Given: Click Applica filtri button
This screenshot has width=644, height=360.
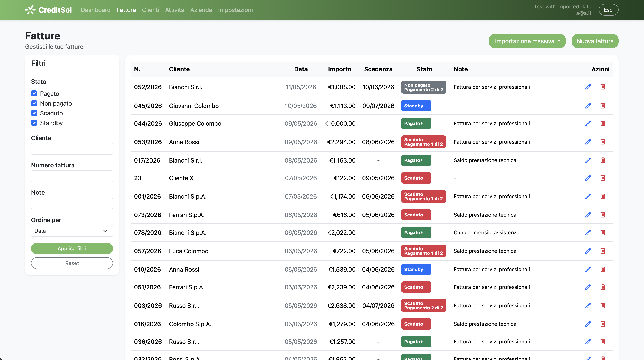Looking at the screenshot, I should coord(72,248).
